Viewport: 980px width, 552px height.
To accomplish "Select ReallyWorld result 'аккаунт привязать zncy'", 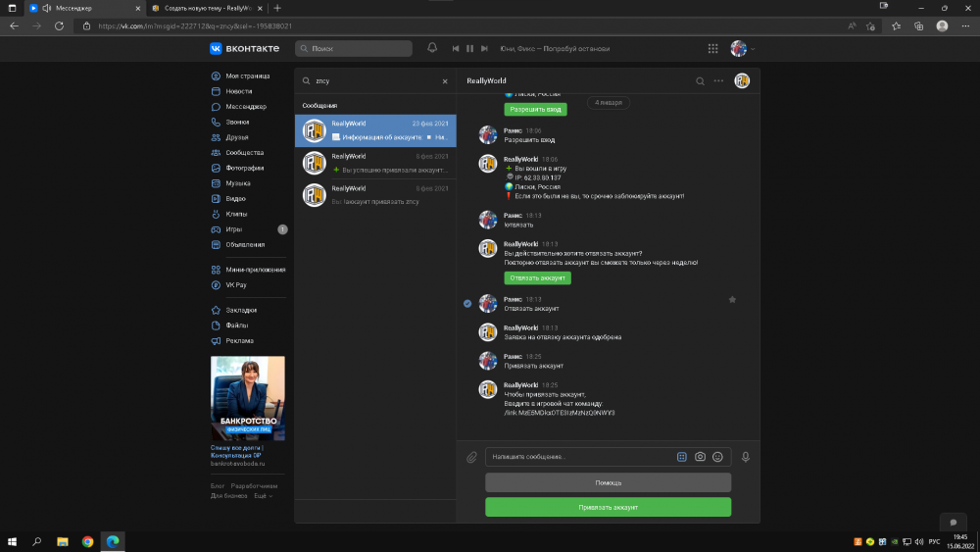I will (x=375, y=195).
